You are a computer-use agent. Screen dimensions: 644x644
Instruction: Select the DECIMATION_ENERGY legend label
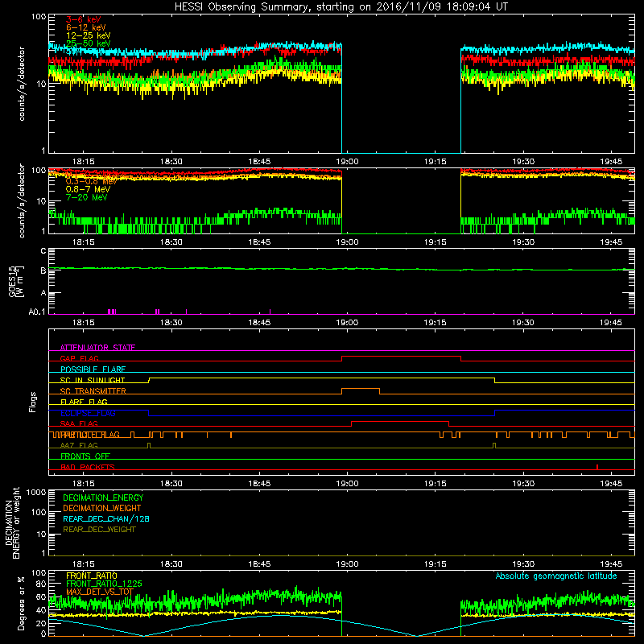(x=103, y=497)
